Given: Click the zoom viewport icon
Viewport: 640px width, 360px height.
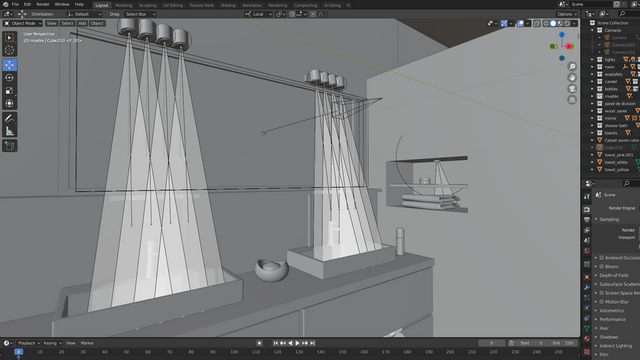Looking at the screenshot, I should (572, 67).
